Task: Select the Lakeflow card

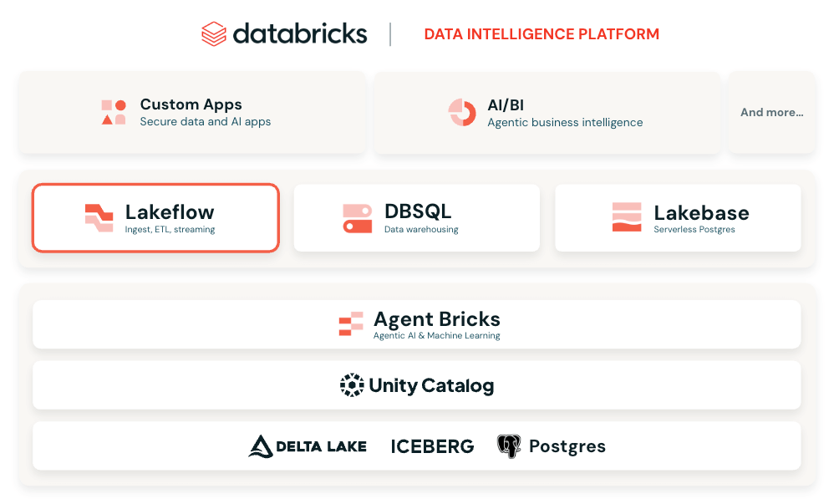Action: pos(155,218)
